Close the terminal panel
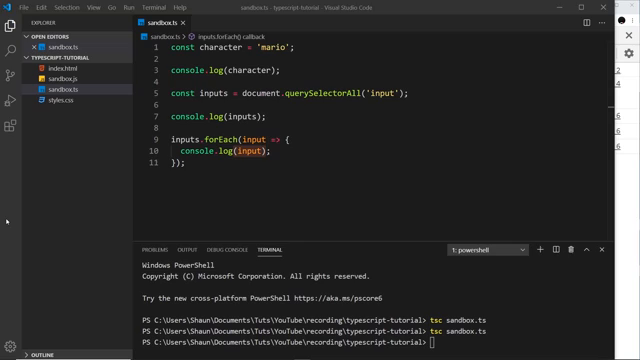The width and height of the screenshot is (640, 360). [x=602, y=249]
